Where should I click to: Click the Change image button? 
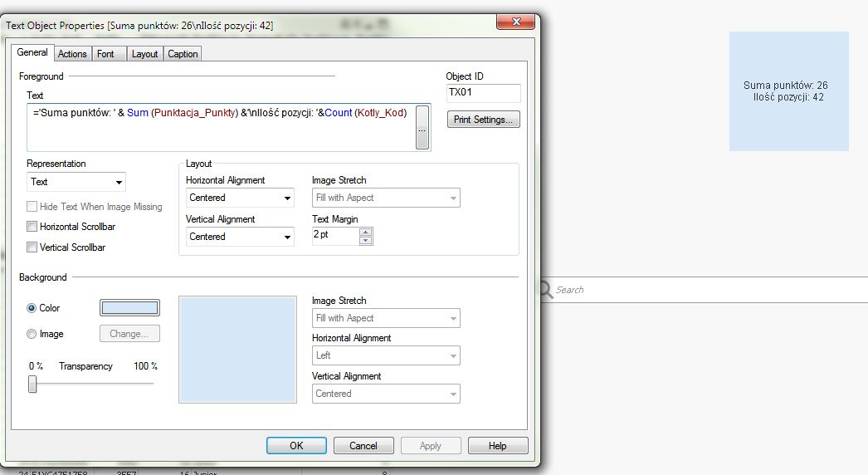(x=129, y=334)
